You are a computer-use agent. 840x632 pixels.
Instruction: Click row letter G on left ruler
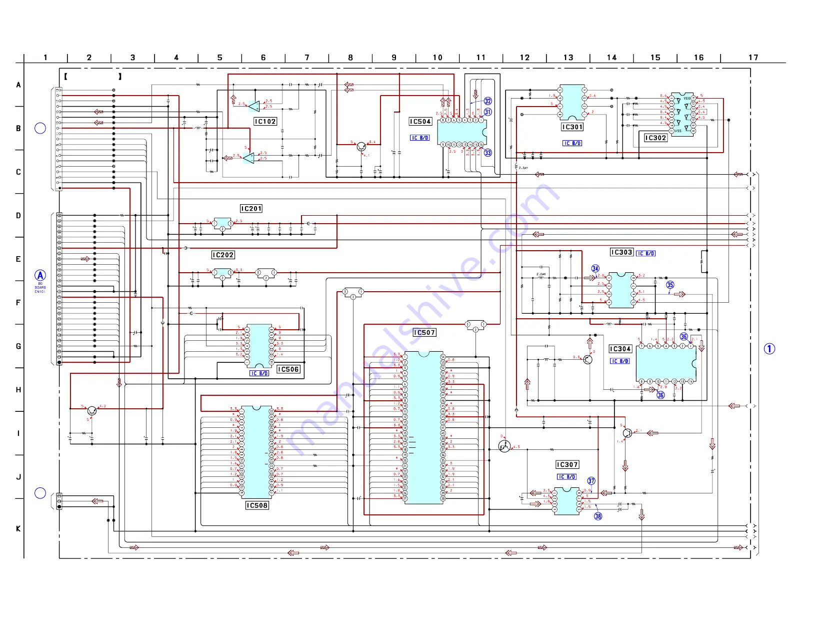pos(18,346)
